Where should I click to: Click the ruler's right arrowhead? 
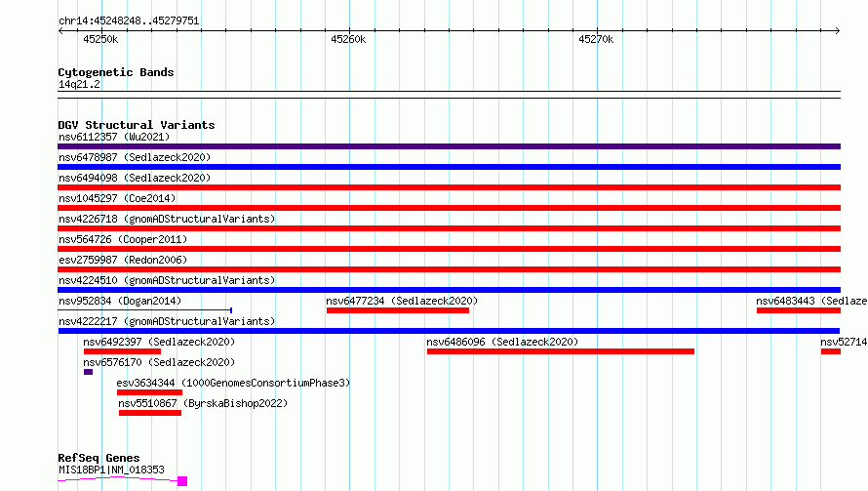click(837, 31)
